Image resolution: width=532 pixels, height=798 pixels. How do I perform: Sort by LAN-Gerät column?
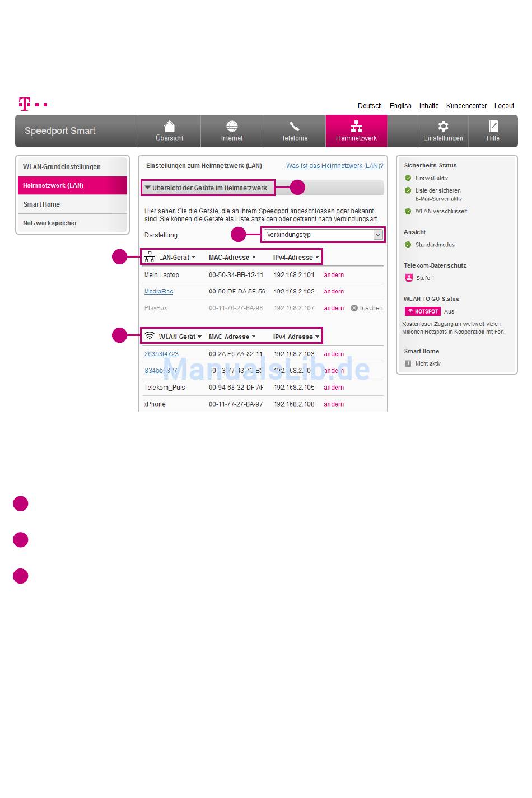click(177, 258)
